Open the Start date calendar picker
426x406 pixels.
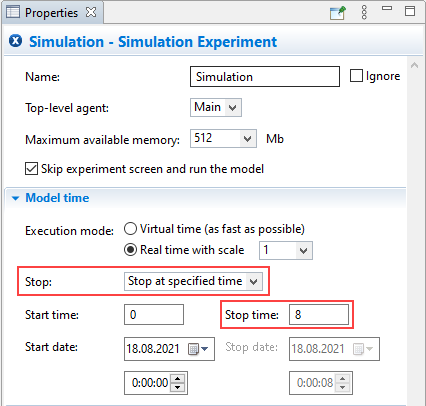[x=198, y=349]
